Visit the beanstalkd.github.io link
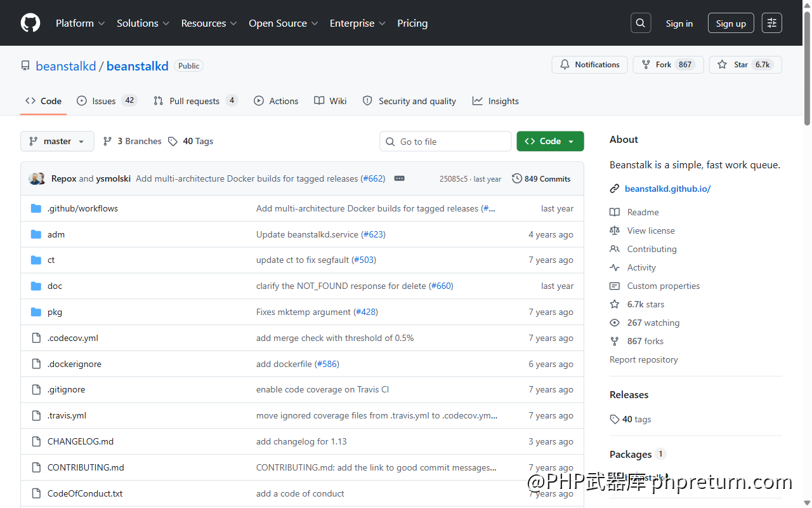This screenshot has height=508, width=812. click(667, 189)
